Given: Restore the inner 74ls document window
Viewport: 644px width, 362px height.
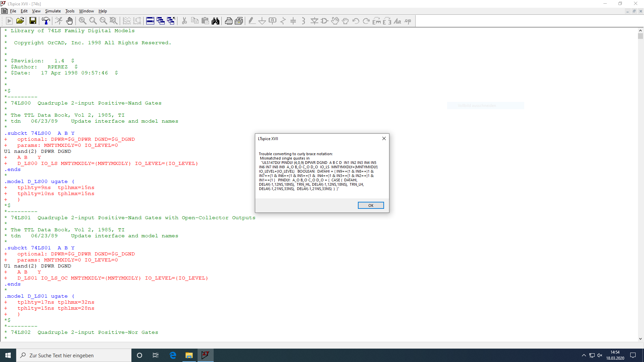Looking at the screenshot, I should (634, 11).
